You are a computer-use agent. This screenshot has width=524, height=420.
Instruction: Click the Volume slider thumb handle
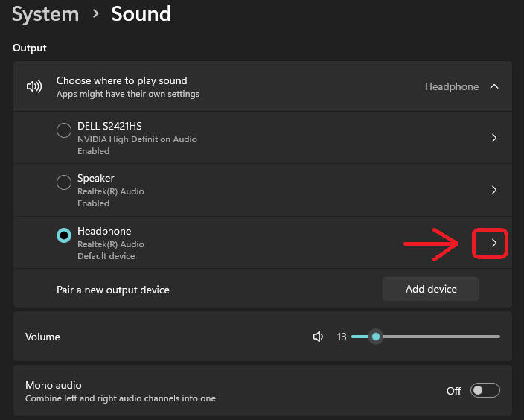(376, 337)
